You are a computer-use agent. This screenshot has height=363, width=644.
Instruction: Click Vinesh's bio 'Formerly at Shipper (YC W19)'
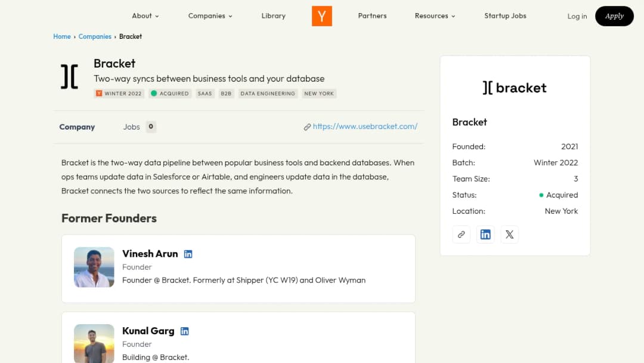[245, 281]
